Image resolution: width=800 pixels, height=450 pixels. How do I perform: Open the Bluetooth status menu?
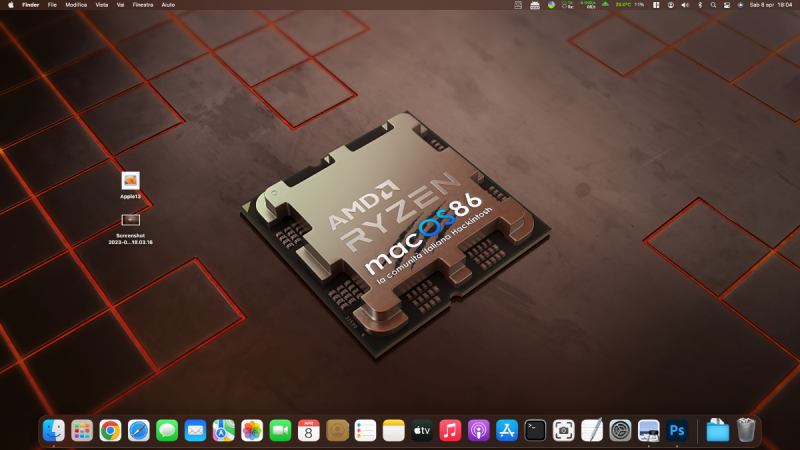pos(700,5)
